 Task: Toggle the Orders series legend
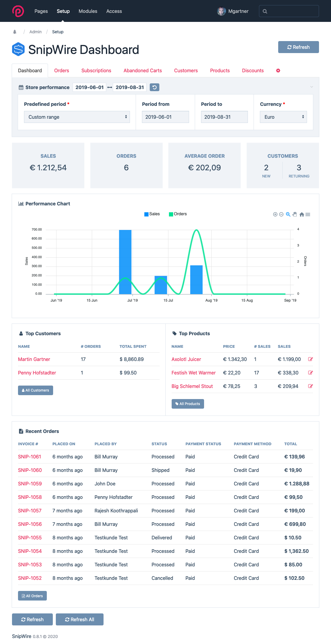(x=178, y=214)
